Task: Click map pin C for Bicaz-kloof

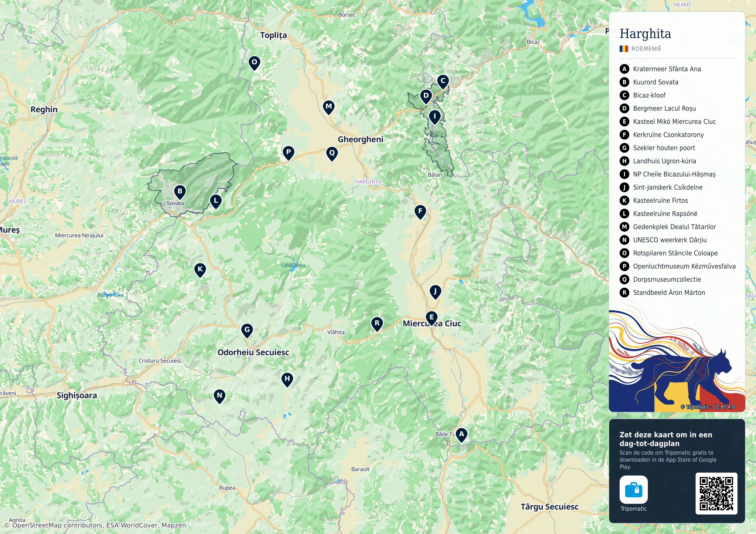Action: (443, 82)
